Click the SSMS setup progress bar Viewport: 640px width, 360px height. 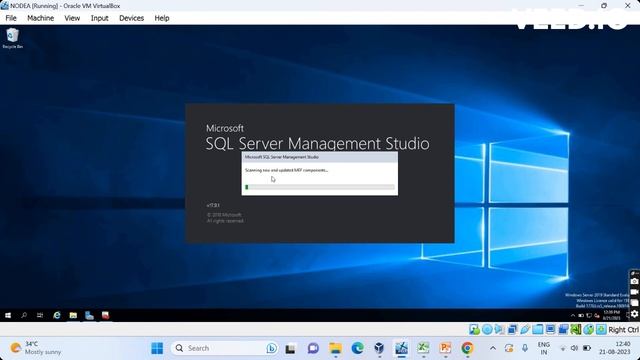click(320, 187)
